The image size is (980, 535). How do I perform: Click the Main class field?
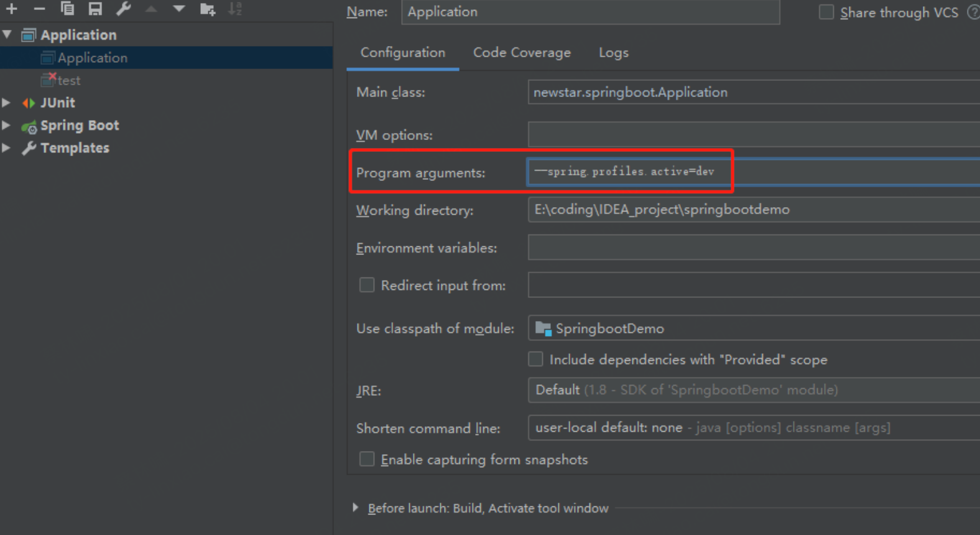click(754, 92)
